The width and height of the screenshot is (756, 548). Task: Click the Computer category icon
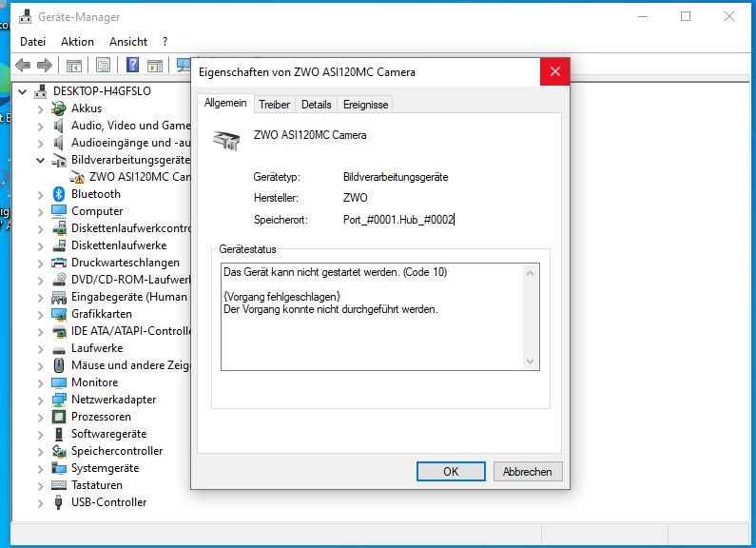click(59, 211)
